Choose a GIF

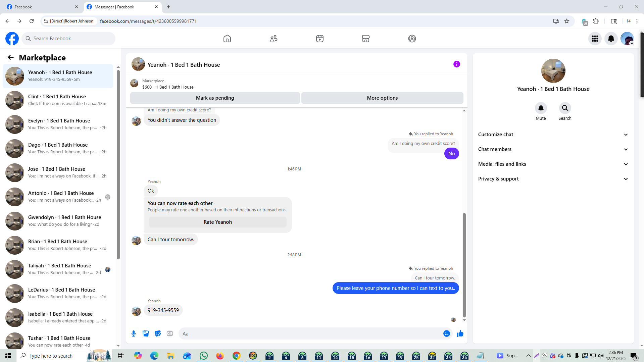170,333
